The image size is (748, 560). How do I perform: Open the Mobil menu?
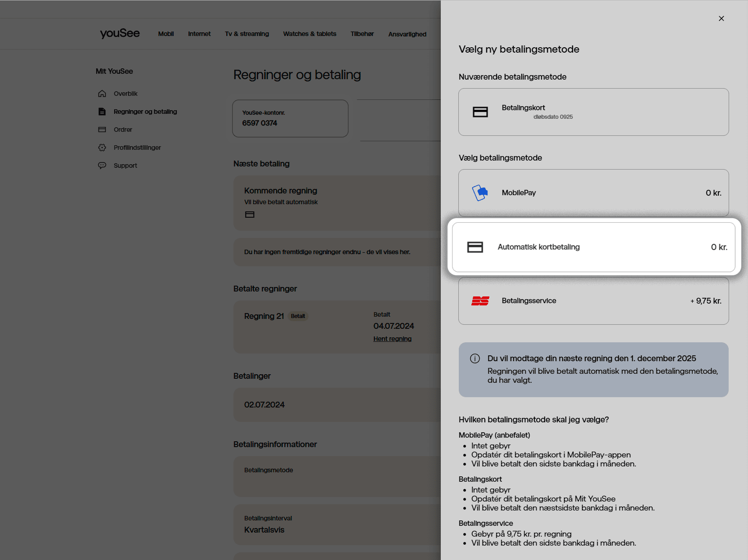click(x=166, y=34)
